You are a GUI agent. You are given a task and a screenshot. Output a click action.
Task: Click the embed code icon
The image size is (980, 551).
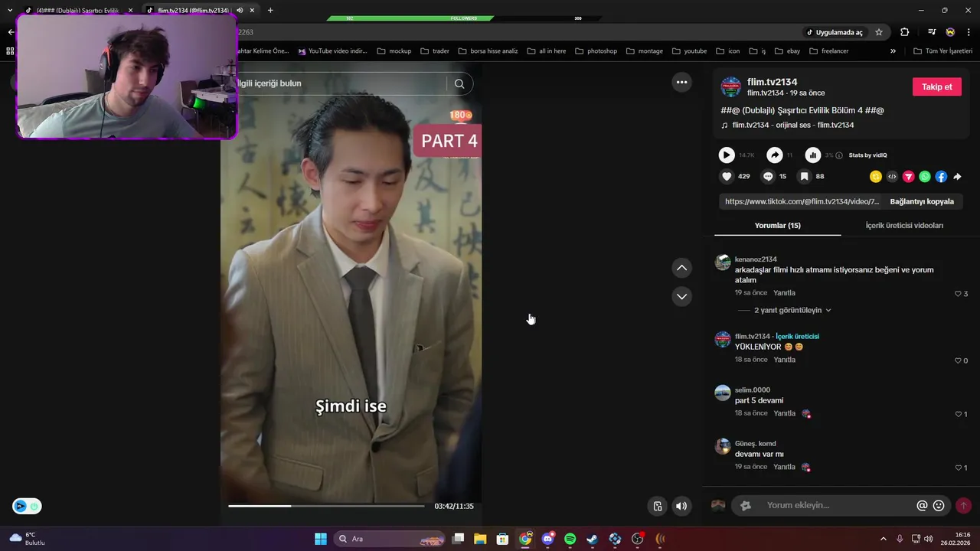coord(892,177)
